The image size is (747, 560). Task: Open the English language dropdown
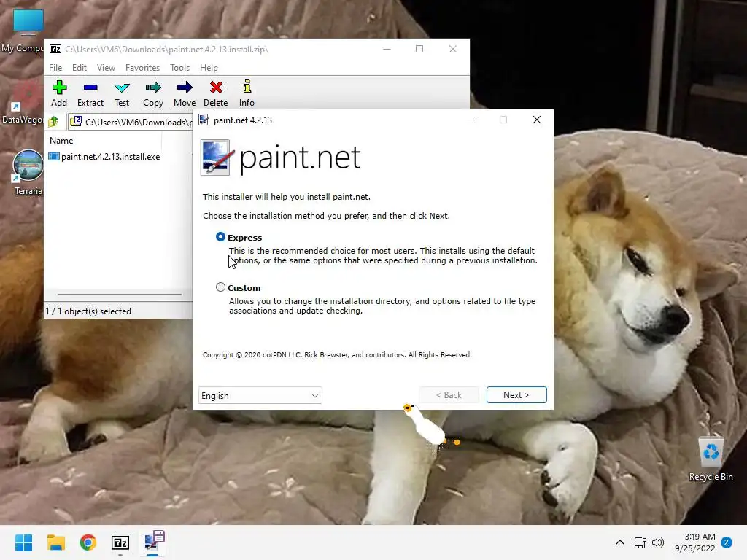(260, 395)
